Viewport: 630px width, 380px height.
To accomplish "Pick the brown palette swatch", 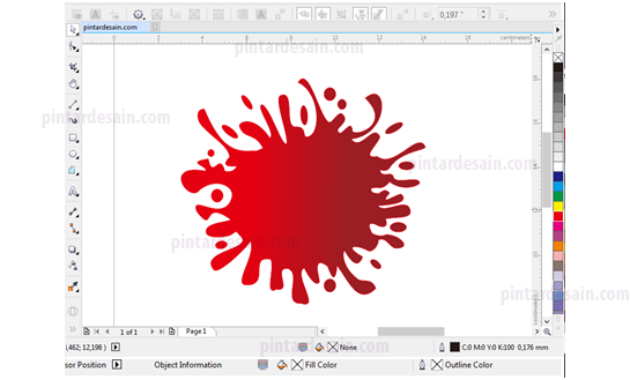I will click(558, 266).
